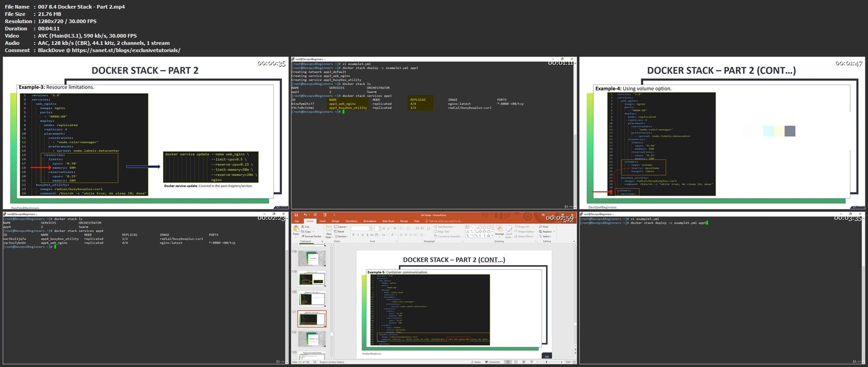The width and height of the screenshot is (868, 367).
Task: Click the Zoom Out minus button
Action: (x=538, y=362)
